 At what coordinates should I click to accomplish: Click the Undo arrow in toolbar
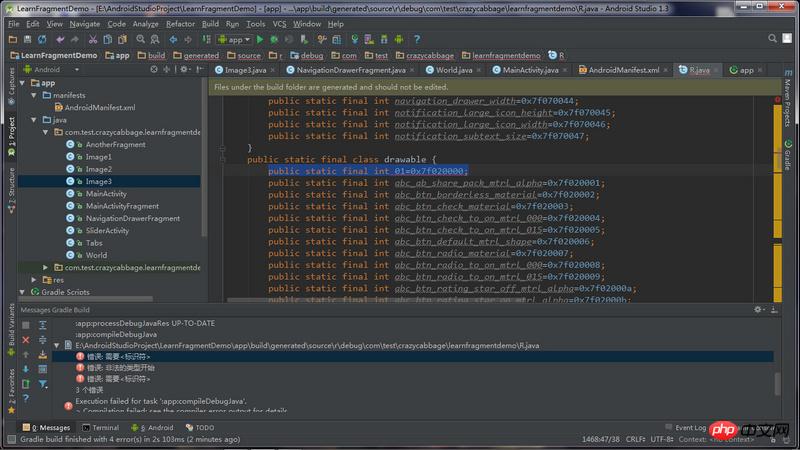pyautogui.click(x=59, y=39)
